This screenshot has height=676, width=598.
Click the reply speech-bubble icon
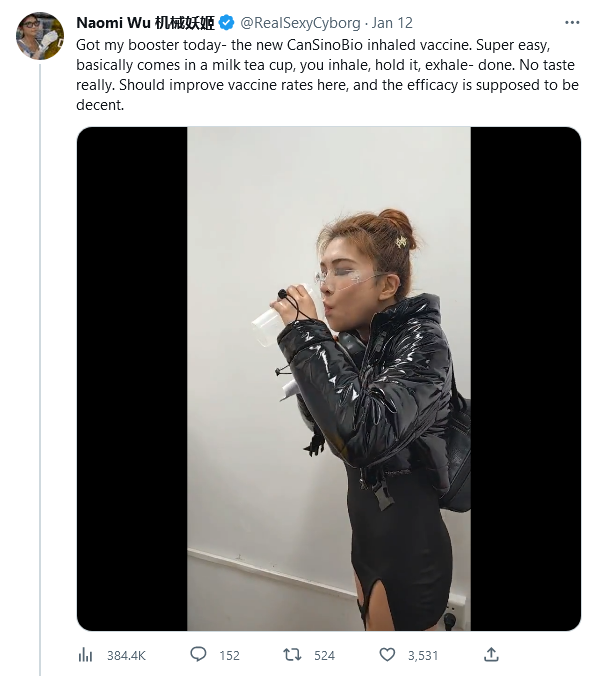click(x=198, y=654)
